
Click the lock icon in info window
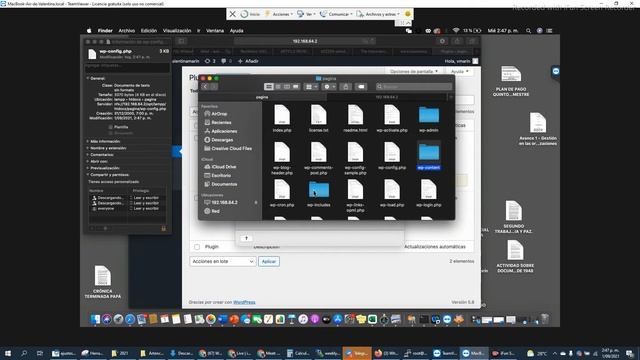(164, 229)
